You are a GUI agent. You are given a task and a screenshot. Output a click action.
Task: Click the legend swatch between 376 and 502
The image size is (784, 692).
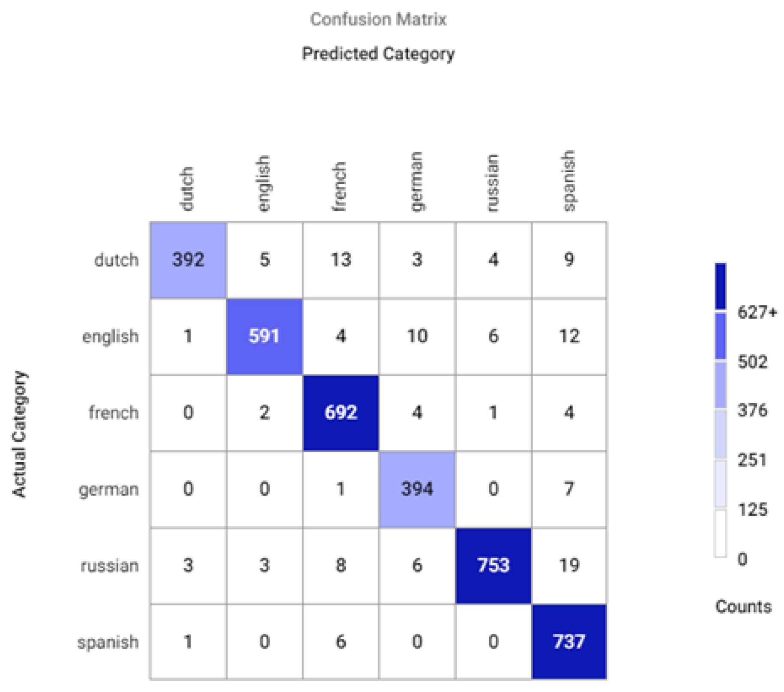click(x=720, y=386)
